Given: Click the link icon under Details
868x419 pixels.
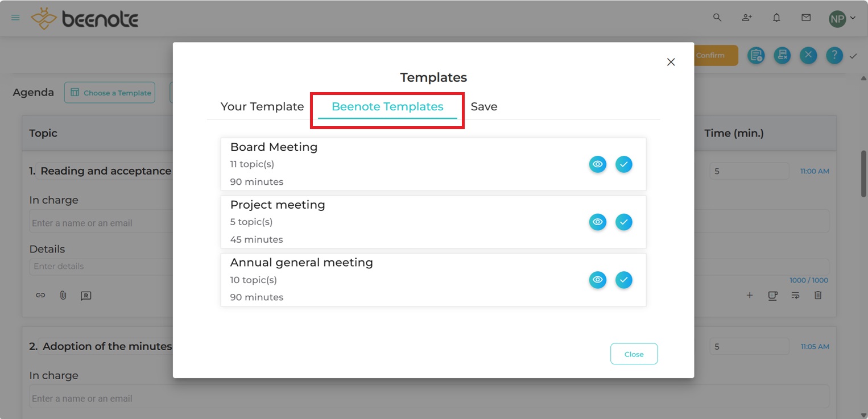Looking at the screenshot, I should [40, 295].
